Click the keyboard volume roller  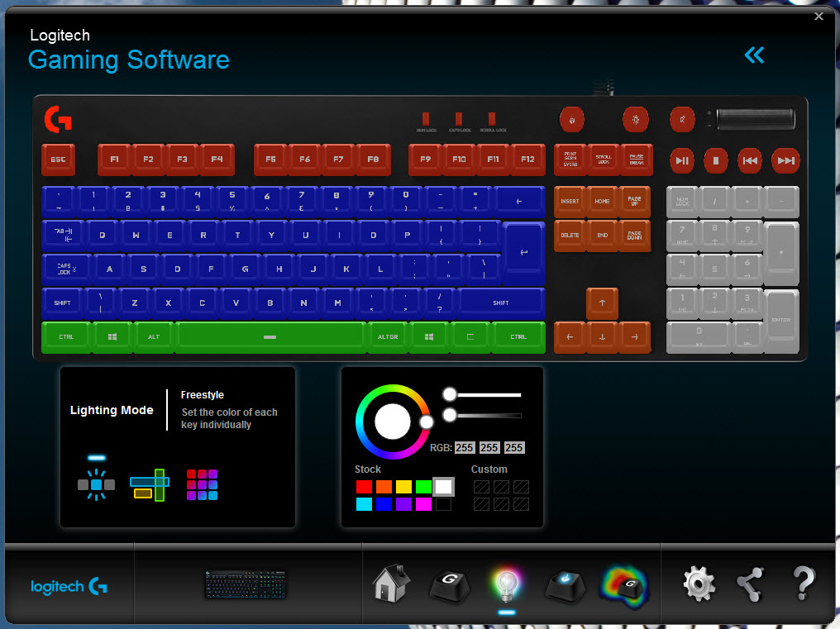click(x=756, y=119)
